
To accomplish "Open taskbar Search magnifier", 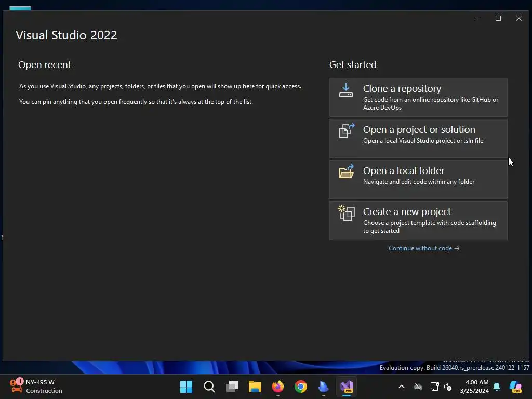I will (x=209, y=387).
